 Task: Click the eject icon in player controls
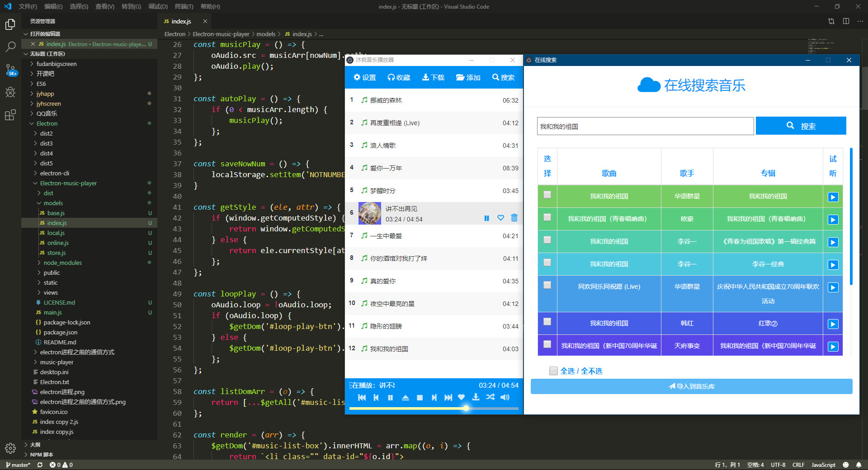(x=406, y=398)
